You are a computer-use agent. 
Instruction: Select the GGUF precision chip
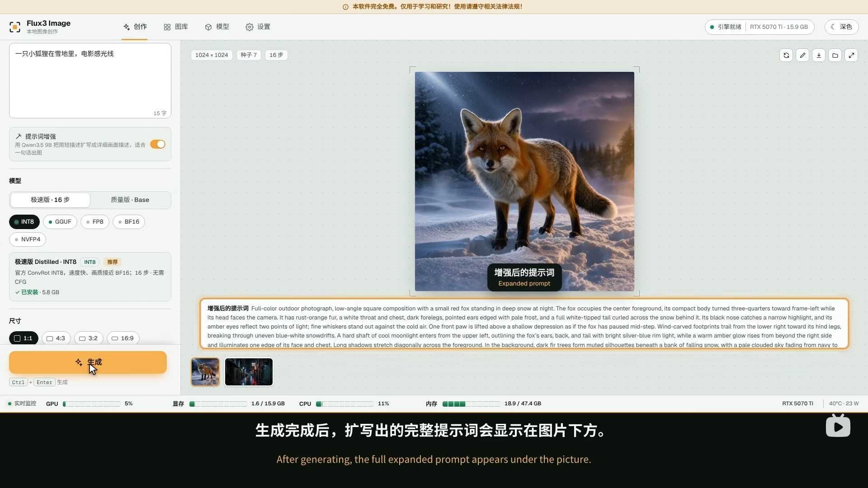pyautogui.click(x=60, y=222)
